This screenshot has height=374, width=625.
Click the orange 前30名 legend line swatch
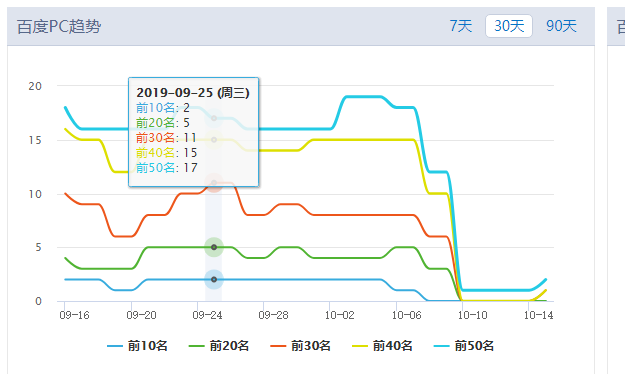(278, 346)
